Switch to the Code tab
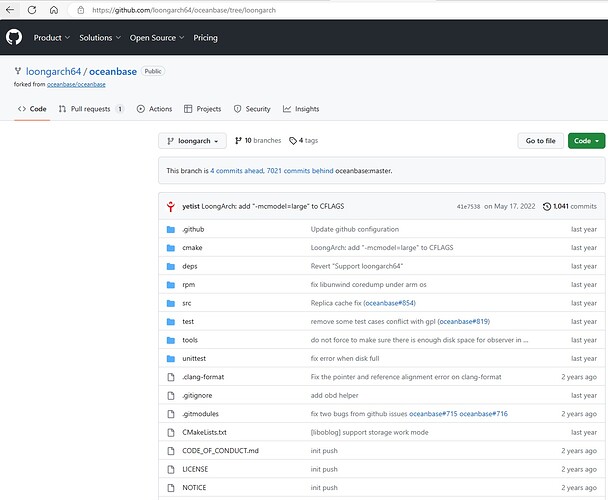The image size is (608, 500). (32, 109)
